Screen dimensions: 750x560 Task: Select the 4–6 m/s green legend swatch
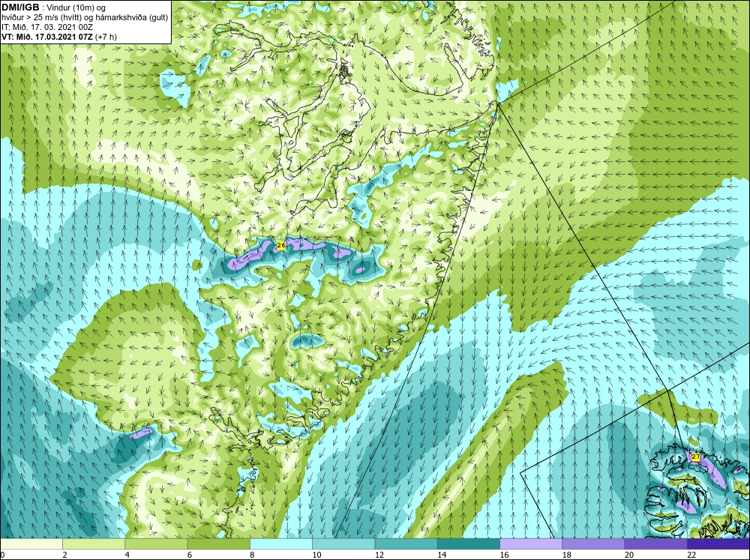(156, 544)
